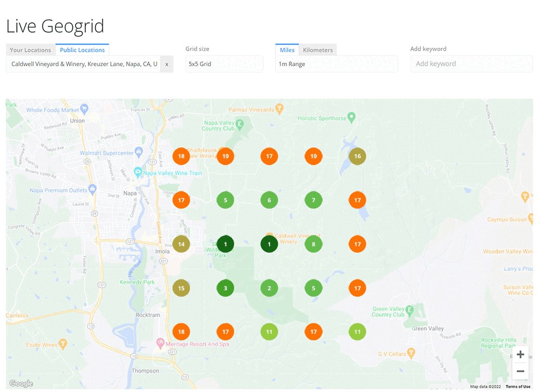Focus the Add keyword input field
The image size is (550, 392).
point(471,64)
